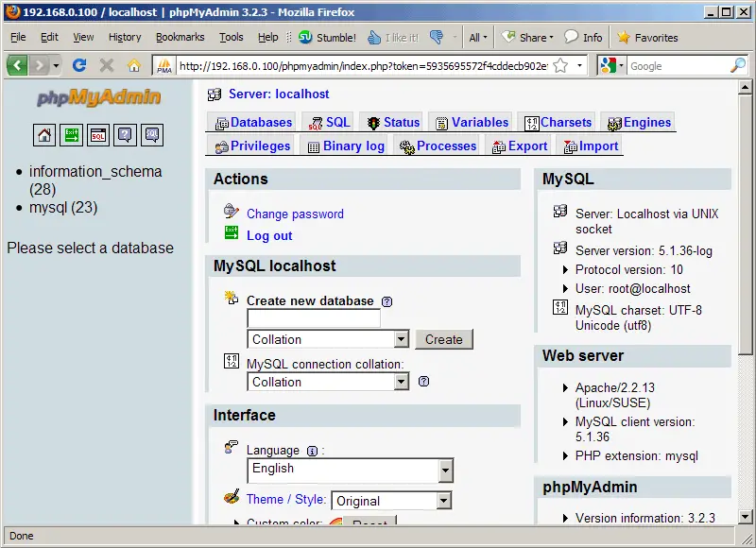Switch to the Status tab

coord(393,123)
